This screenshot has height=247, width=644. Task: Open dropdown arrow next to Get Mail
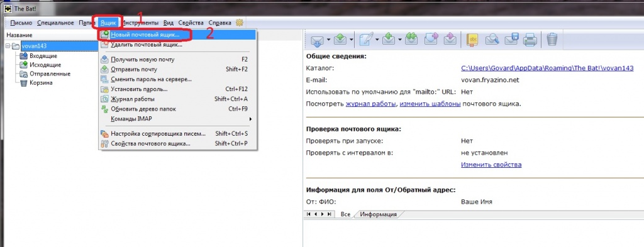[329, 40]
